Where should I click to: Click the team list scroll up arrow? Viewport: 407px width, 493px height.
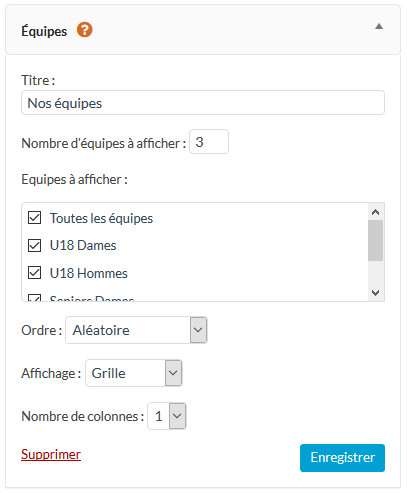pos(376,212)
